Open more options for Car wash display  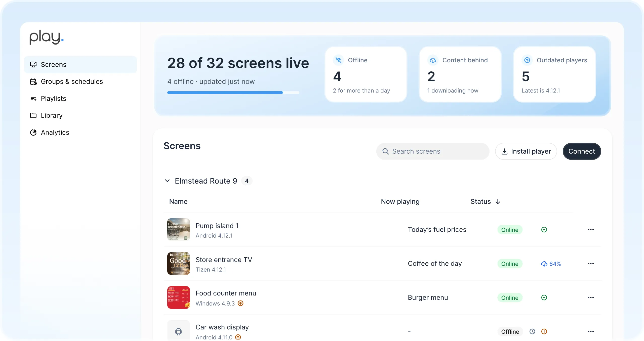point(591,331)
